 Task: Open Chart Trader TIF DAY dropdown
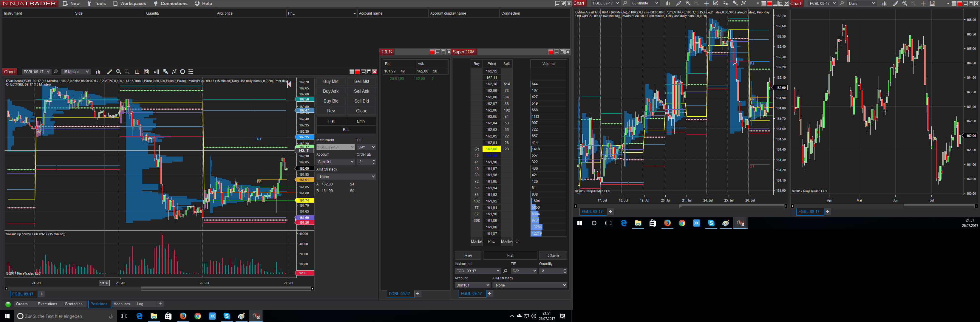pos(366,147)
